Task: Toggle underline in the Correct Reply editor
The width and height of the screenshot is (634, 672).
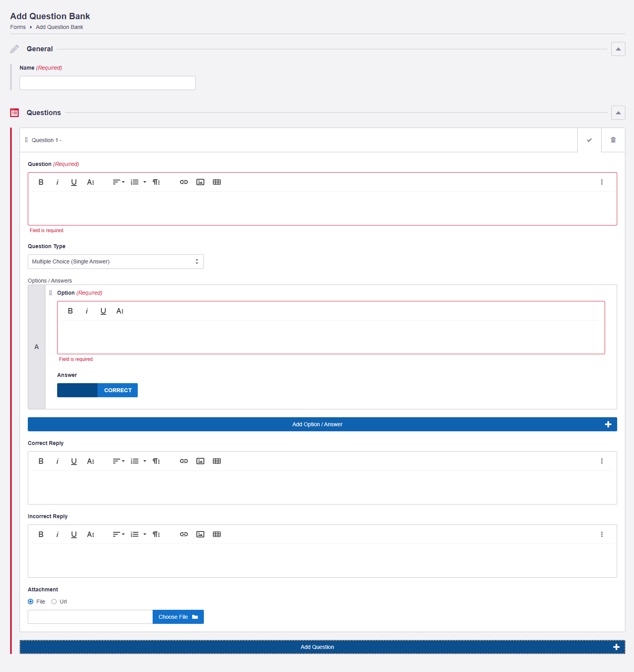Action: [x=74, y=461]
